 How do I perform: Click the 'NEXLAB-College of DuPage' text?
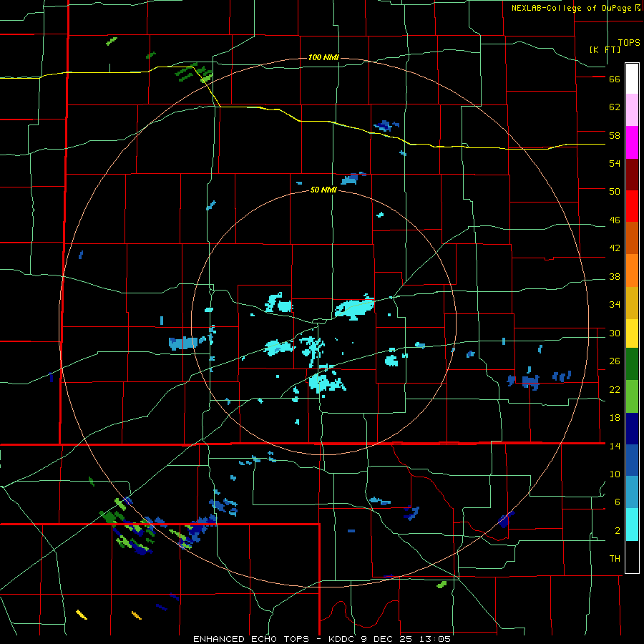572,8
